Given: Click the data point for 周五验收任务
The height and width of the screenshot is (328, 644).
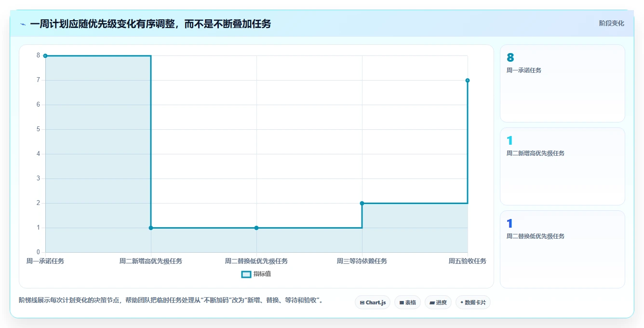Looking at the screenshot, I should click(x=468, y=81).
